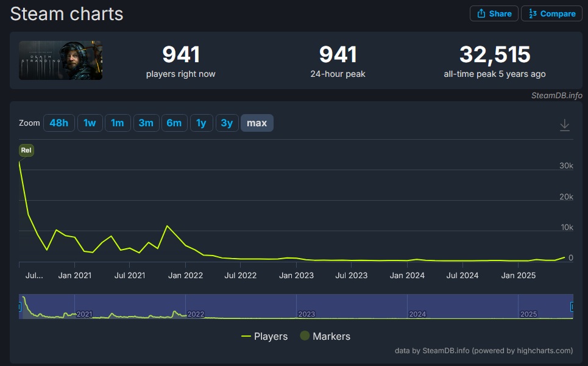Open the Death Stranding game thumbnail
The height and width of the screenshot is (366, 588).
pyautogui.click(x=61, y=60)
